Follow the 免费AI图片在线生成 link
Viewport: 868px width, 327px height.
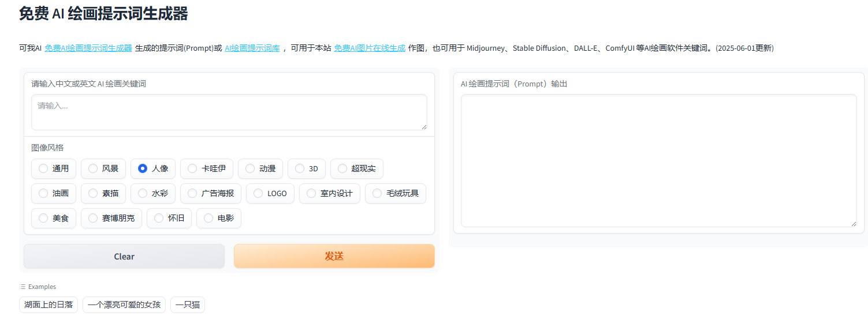[370, 48]
